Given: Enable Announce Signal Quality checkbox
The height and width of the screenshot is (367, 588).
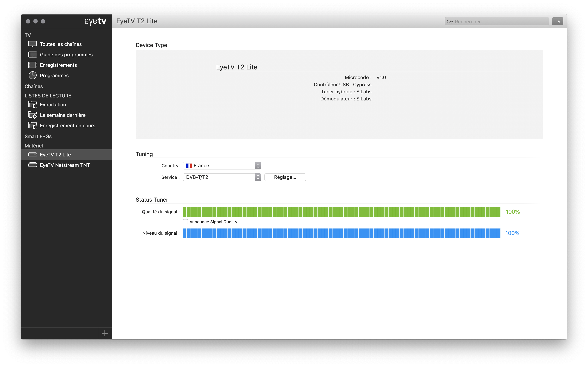Looking at the screenshot, I should pyautogui.click(x=185, y=222).
